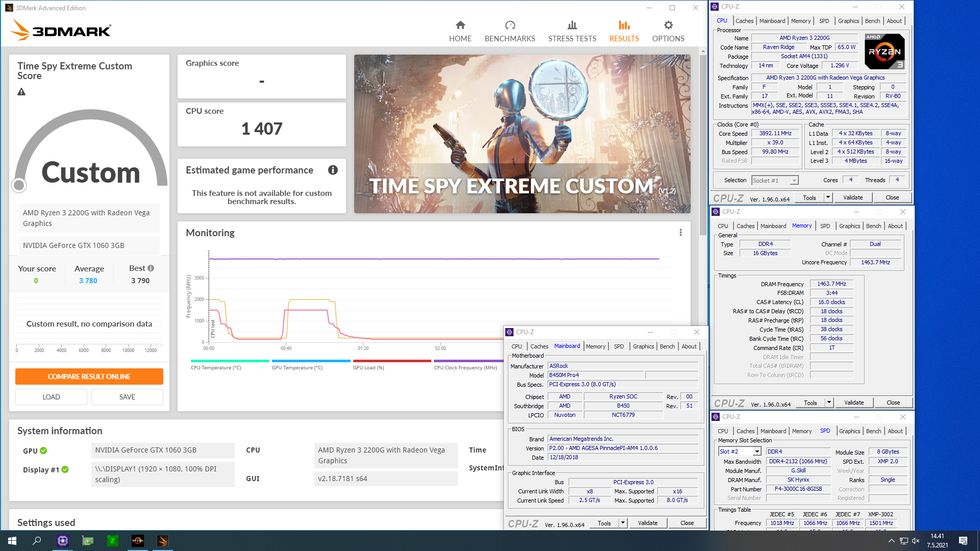Click the score warning triangle icon

pos(21,92)
